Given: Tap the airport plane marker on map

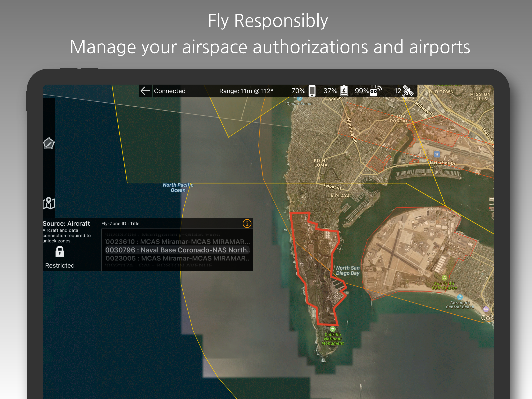Looking at the screenshot, I should (437, 154).
